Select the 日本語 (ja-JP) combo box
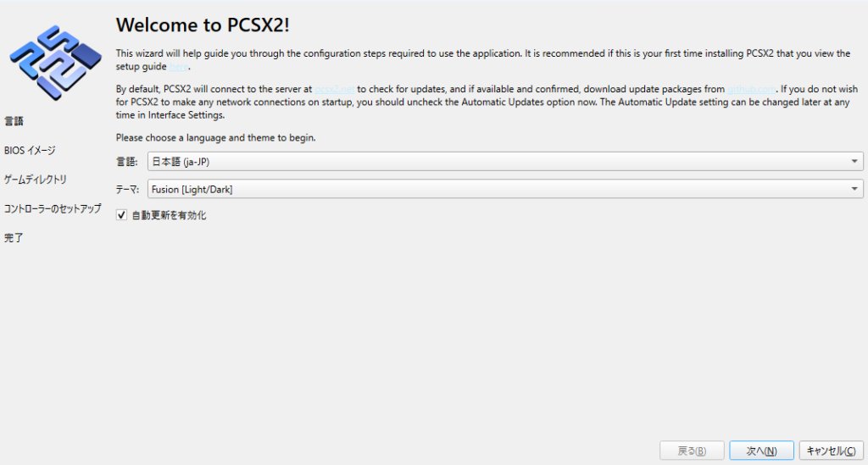868x465 pixels. [x=505, y=162]
